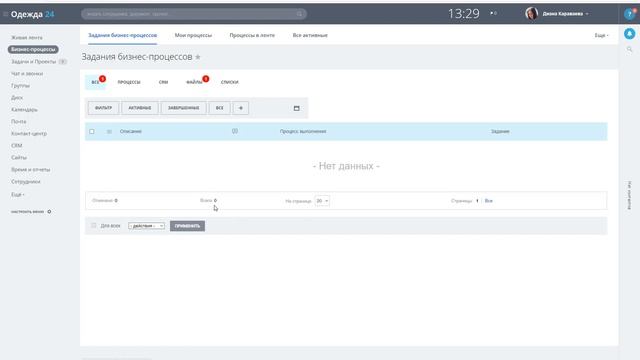Toggle the select-all checkbox in table header
The width and height of the screenshot is (640, 360).
coord(92,131)
